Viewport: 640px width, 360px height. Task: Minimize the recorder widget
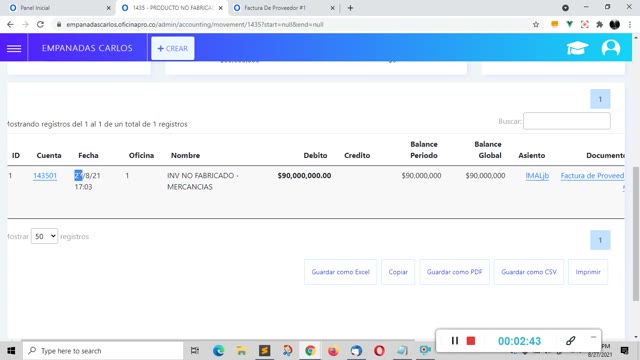(x=593, y=337)
